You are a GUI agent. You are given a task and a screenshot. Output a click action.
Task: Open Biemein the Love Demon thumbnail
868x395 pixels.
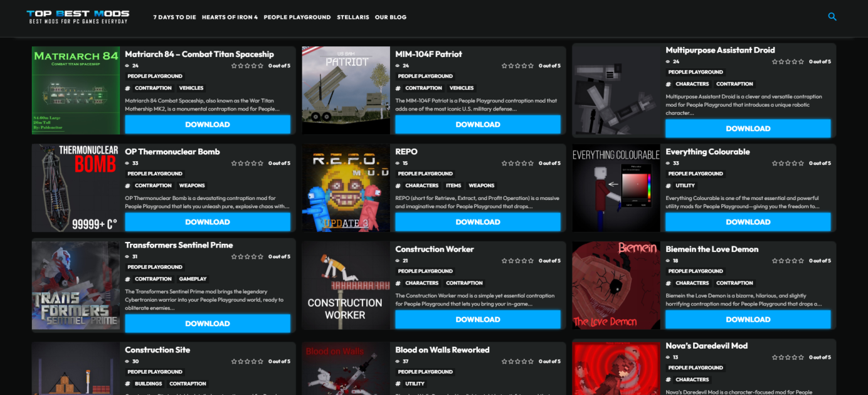[617, 286]
